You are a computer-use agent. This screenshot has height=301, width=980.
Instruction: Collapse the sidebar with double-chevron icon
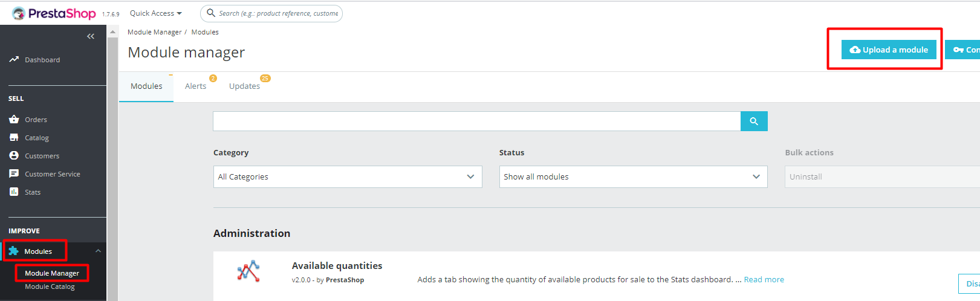coord(91,36)
